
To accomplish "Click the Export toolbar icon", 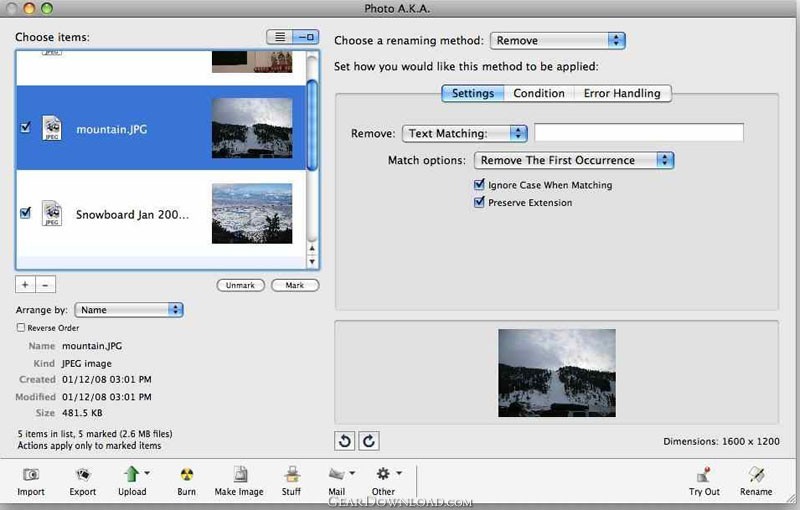I will pos(83,475).
